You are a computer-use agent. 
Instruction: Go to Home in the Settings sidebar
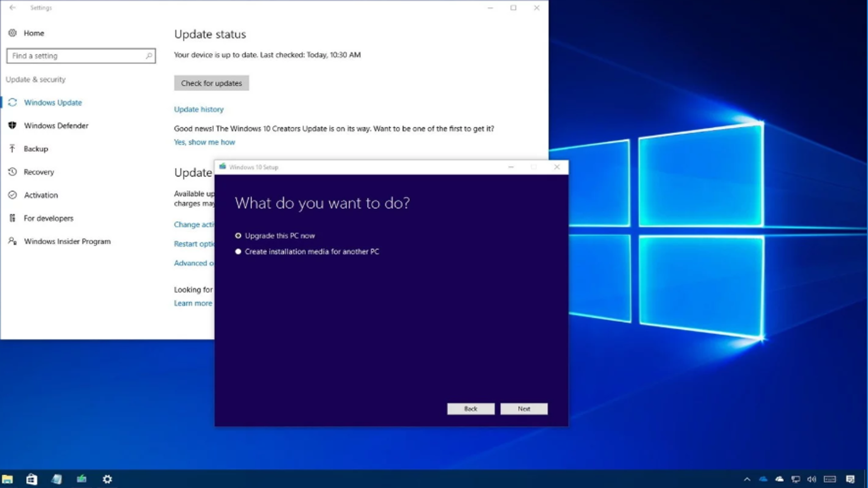[33, 33]
